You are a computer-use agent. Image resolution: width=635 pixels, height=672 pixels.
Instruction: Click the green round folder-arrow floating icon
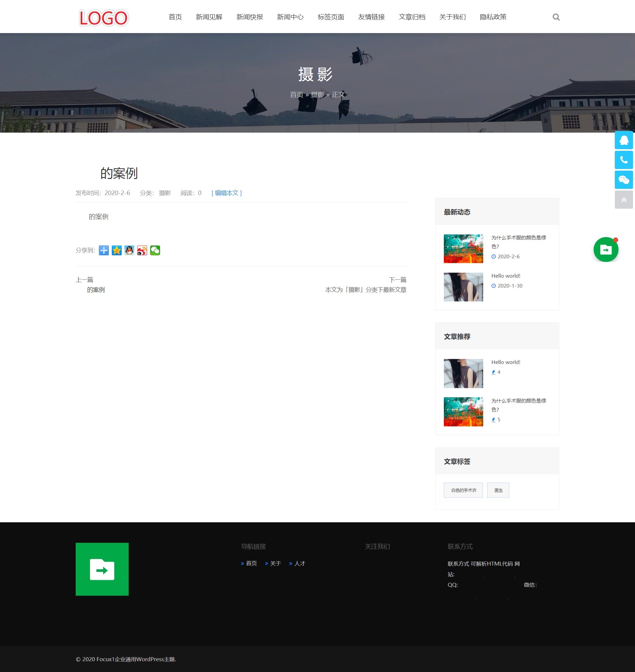[x=606, y=250]
